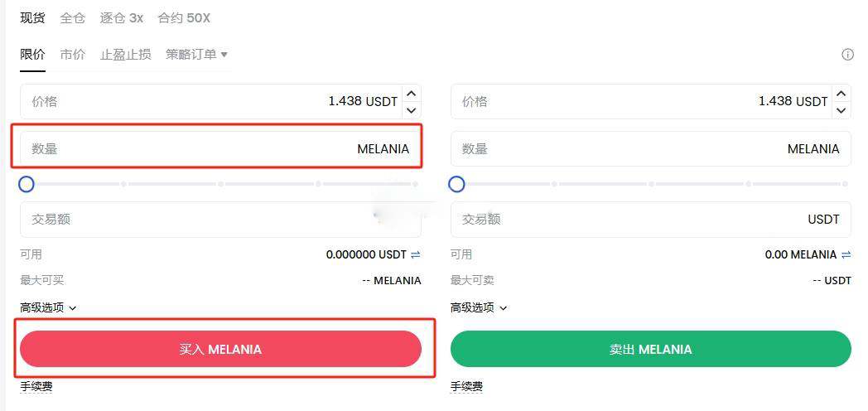
Task: Select the 全仓 cross margin tab
Action: click(73, 17)
